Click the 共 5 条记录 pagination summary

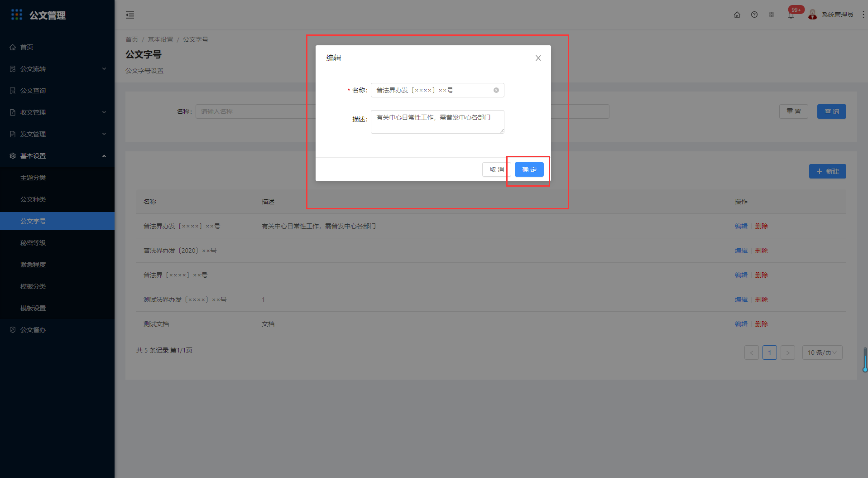pos(164,350)
